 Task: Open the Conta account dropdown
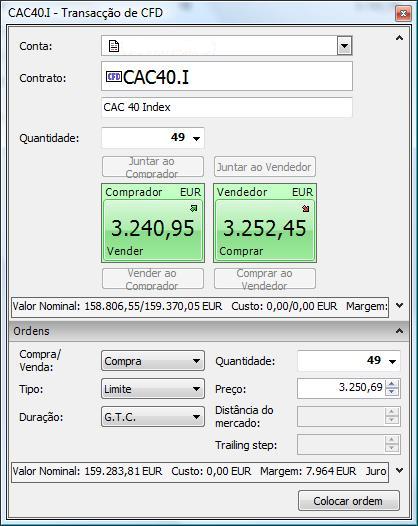(344, 46)
